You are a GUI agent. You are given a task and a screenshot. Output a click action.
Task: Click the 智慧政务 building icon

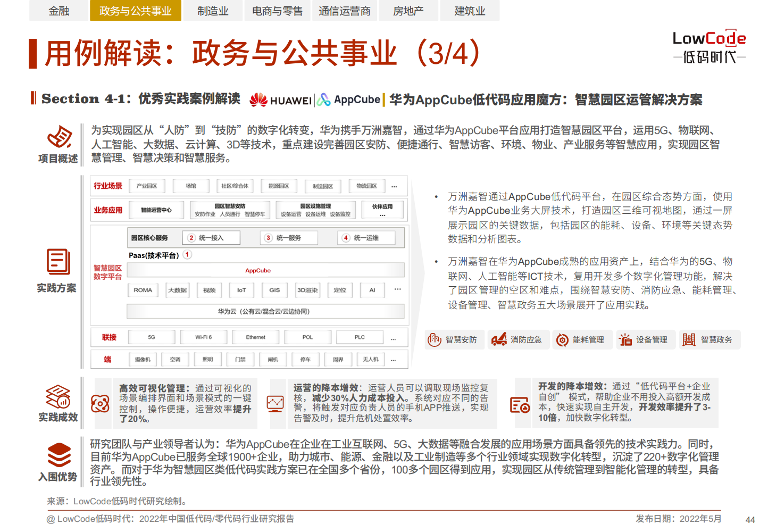pyautogui.click(x=689, y=339)
